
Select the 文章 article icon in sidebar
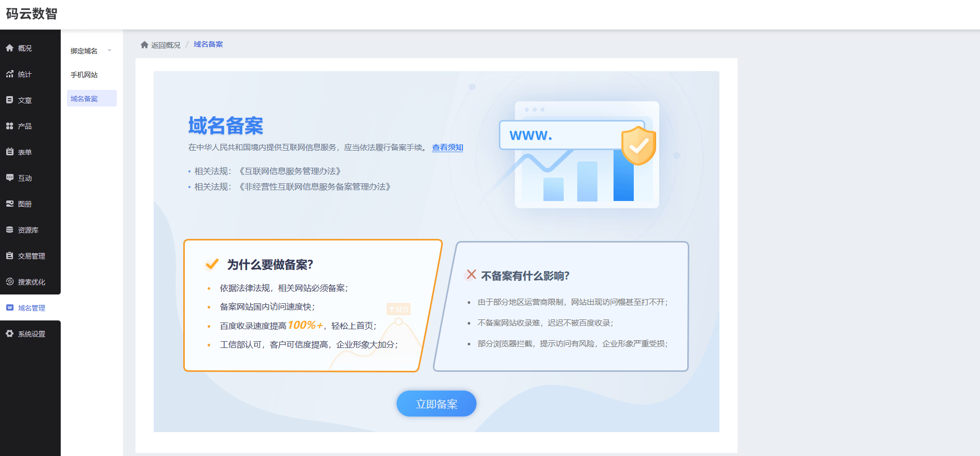coord(9,100)
